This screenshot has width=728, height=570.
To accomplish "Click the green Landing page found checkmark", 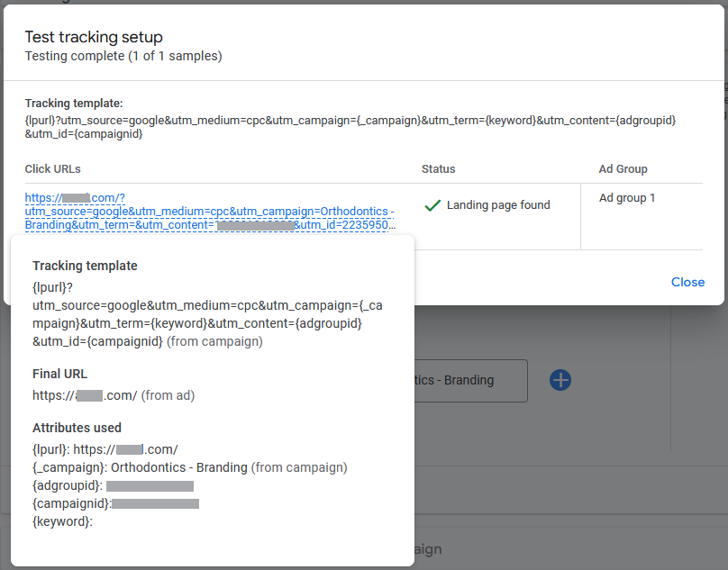I will pyautogui.click(x=432, y=205).
